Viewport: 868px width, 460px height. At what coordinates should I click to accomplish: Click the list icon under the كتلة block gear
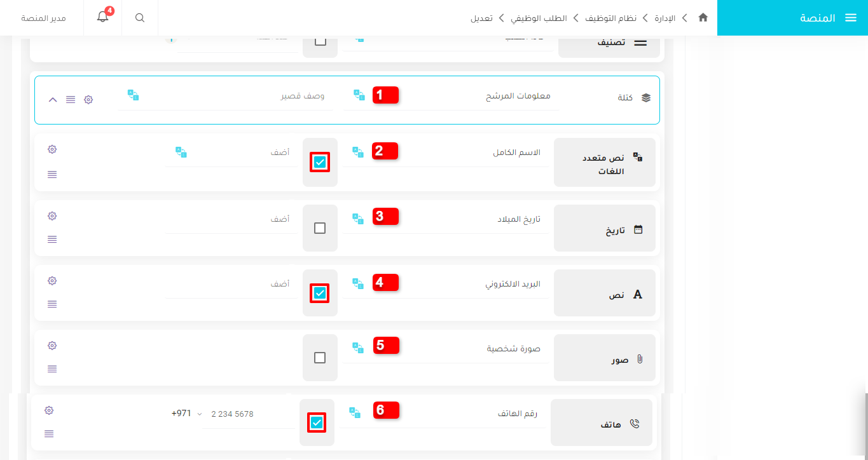71,100
